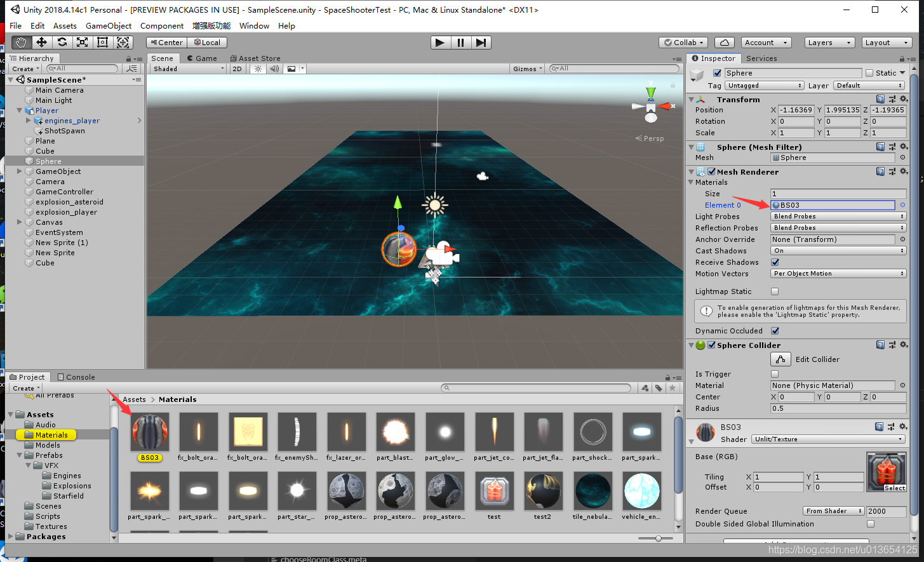924x562 pixels.
Task: Select the Rotate tool in toolbar
Action: [x=62, y=43]
